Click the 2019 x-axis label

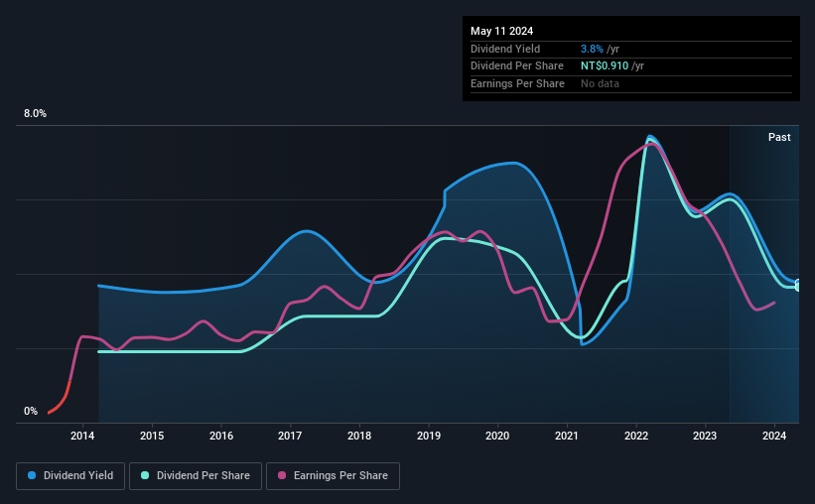429,436
